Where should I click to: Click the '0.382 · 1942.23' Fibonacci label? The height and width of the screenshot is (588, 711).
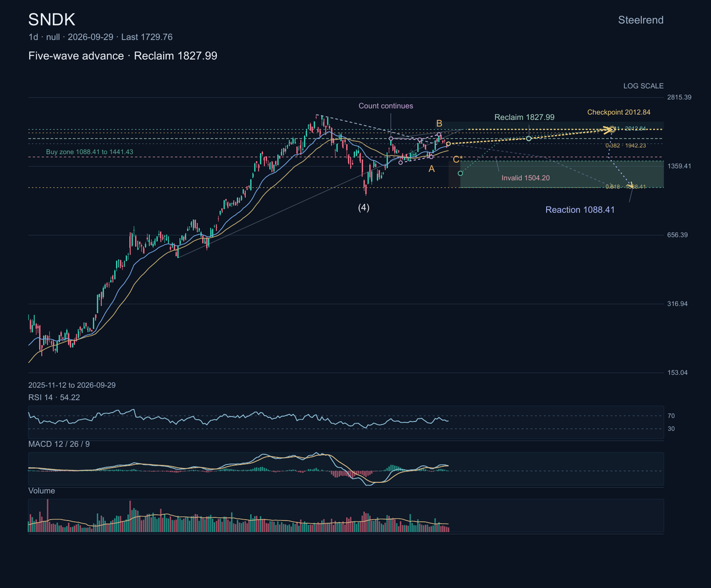coord(625,145)
